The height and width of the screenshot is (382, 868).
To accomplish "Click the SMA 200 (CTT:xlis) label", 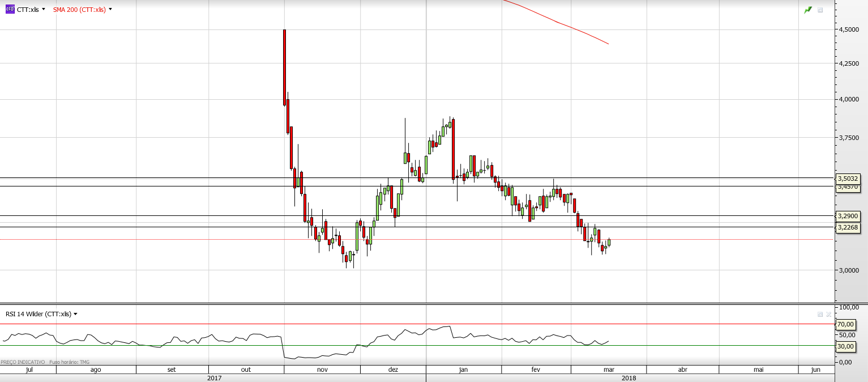I will coord(79,10).
